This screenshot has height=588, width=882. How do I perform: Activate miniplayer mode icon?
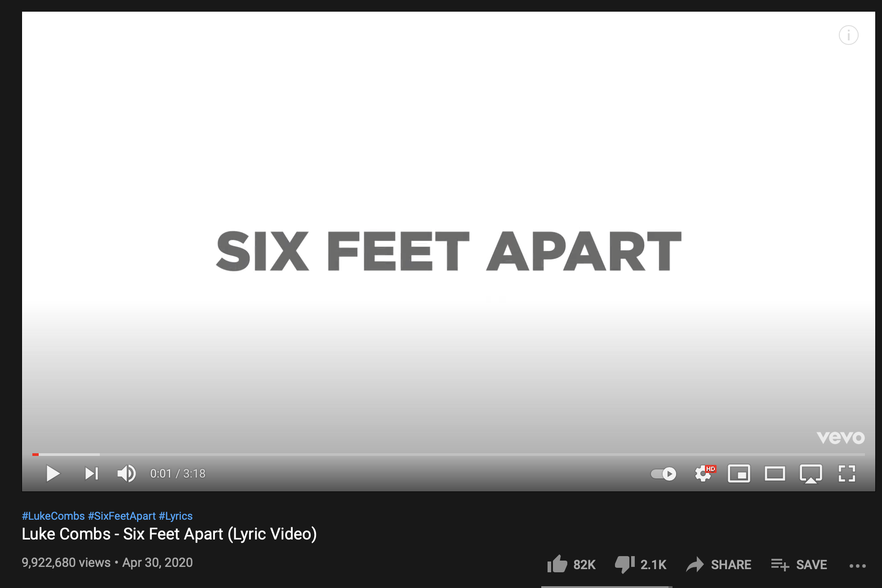[x=739, y=473]
